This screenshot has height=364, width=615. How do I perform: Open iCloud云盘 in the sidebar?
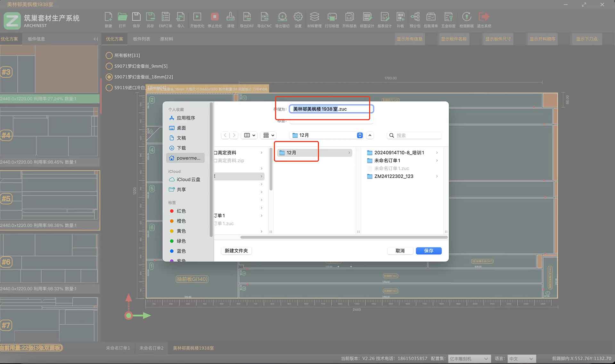pos(188,180)
